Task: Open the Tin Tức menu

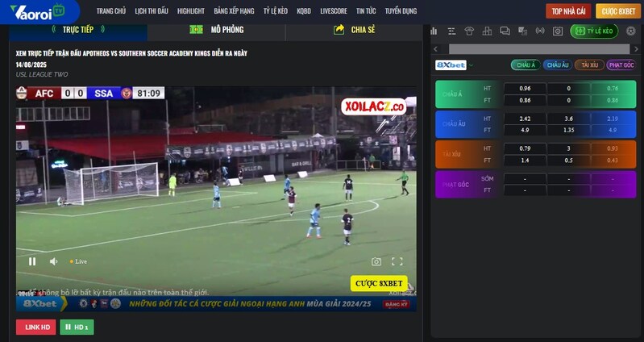Action: point(366,11)
